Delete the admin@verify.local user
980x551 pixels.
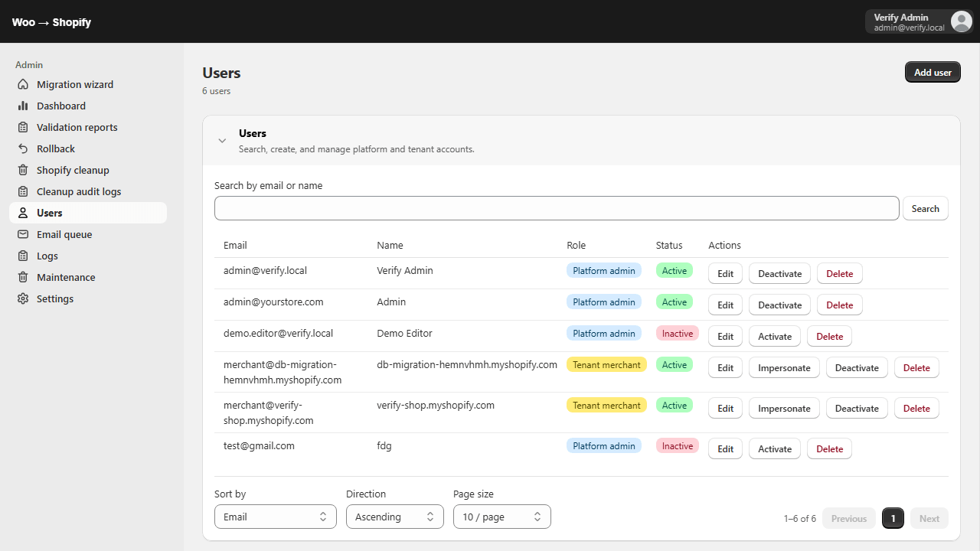840,273
